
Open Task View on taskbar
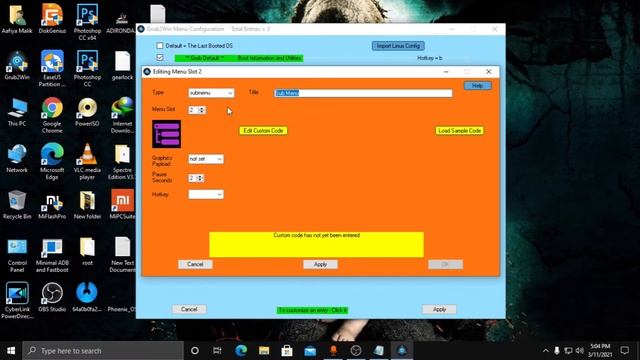pyautogui.click(x=217, y=351)
